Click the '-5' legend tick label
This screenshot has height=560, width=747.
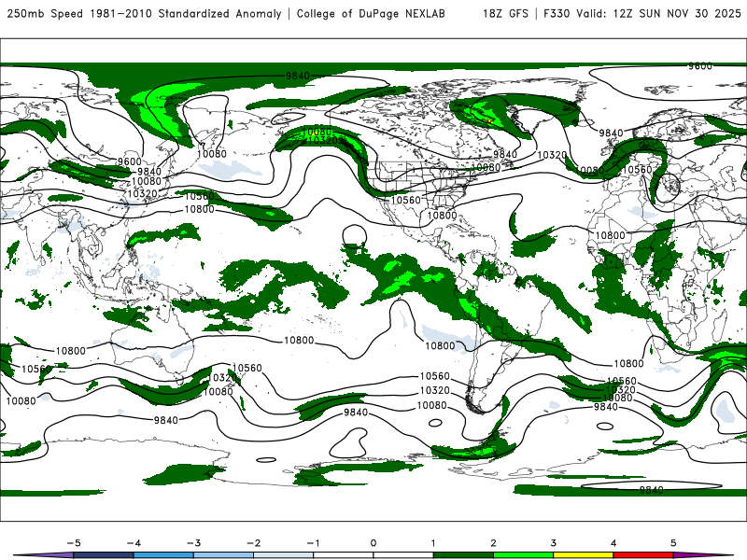(x=74, y=543)
